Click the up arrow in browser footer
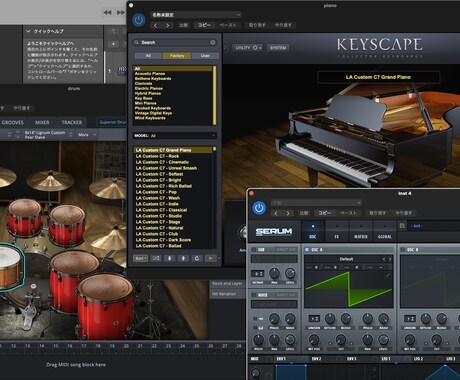460x380 pixels. 183,258
